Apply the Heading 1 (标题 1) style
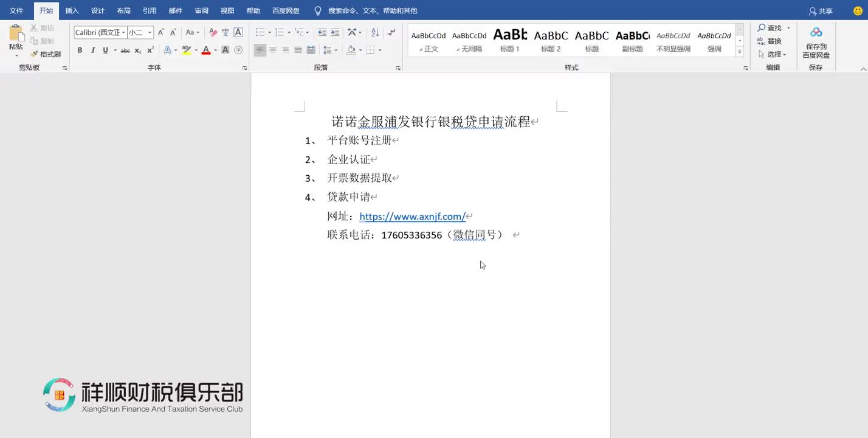This screenshot has height=438, width=868. click(x=510, y=40)
